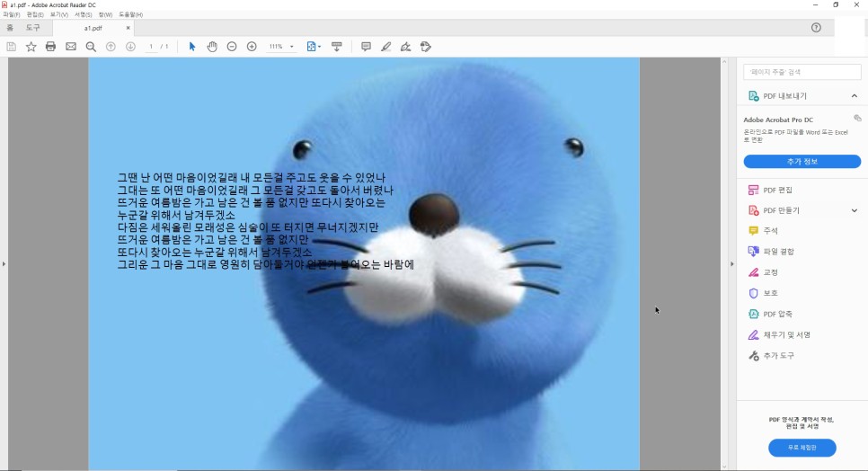Collapse the right tools pane arrow
The image size is (868, 471).
point(731,264)
